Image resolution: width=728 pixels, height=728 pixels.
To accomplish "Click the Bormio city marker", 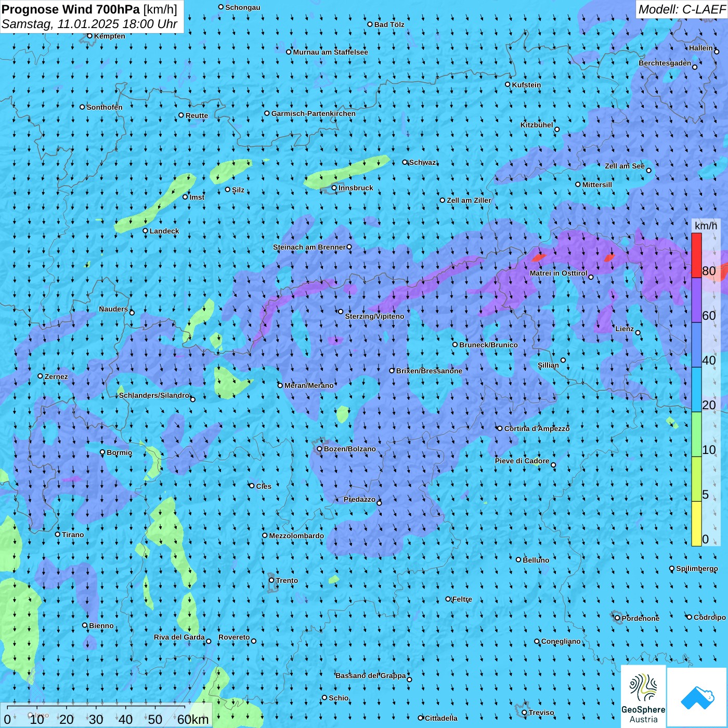I will 102,452.
